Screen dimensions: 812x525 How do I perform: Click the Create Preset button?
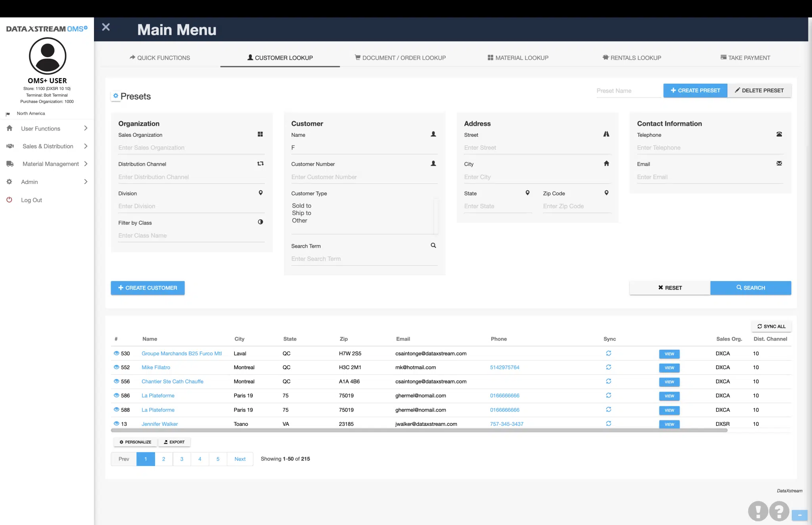695,90
